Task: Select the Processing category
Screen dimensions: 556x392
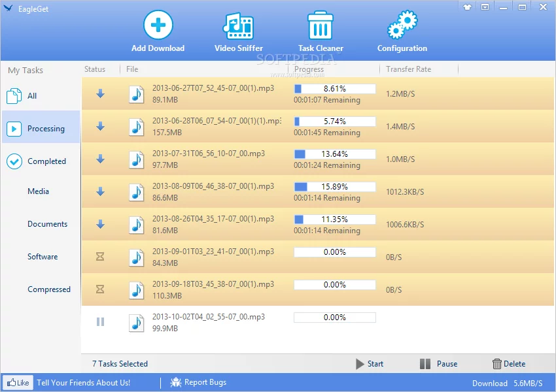Action: pyautogui.click(x=45, y=129)
